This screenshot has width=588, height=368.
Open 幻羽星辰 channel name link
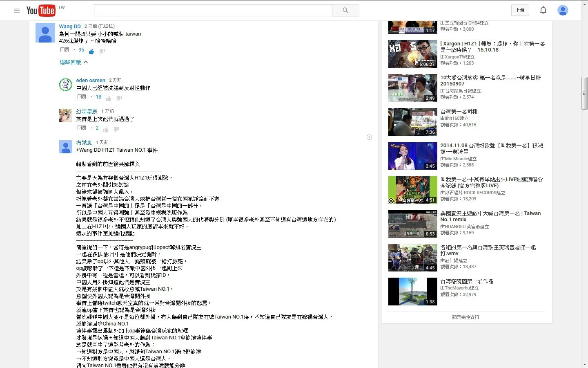click(x=87, y=111)
